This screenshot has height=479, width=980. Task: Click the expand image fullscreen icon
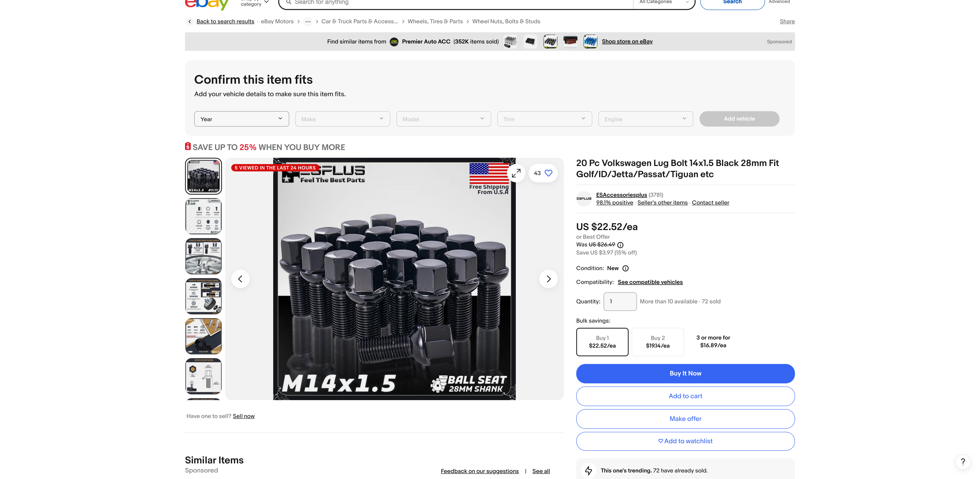click(x=516, y=173)
